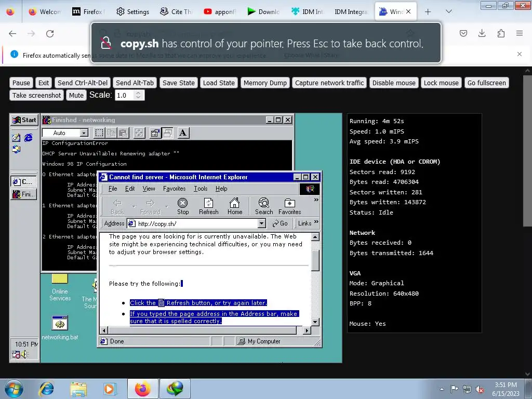Launch Internet Explorer from Windows 98 quick launch
The height and width of the screenshot is (399, 532).
(29, 137)
